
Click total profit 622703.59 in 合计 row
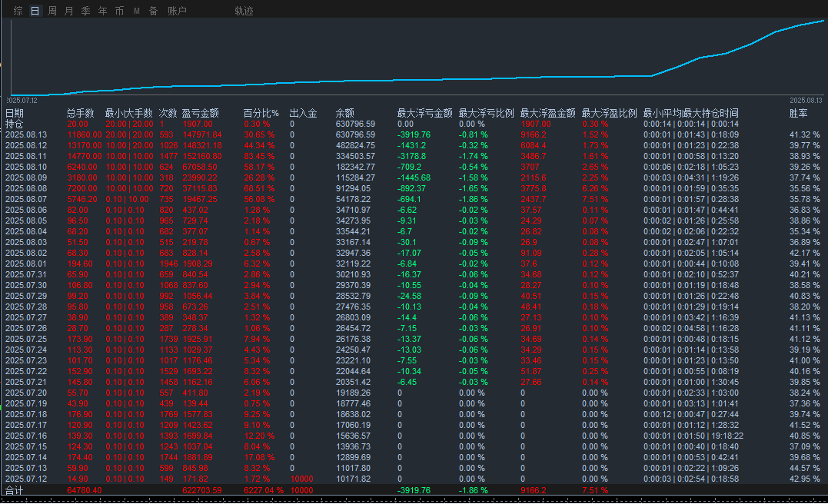coord(202,490)
